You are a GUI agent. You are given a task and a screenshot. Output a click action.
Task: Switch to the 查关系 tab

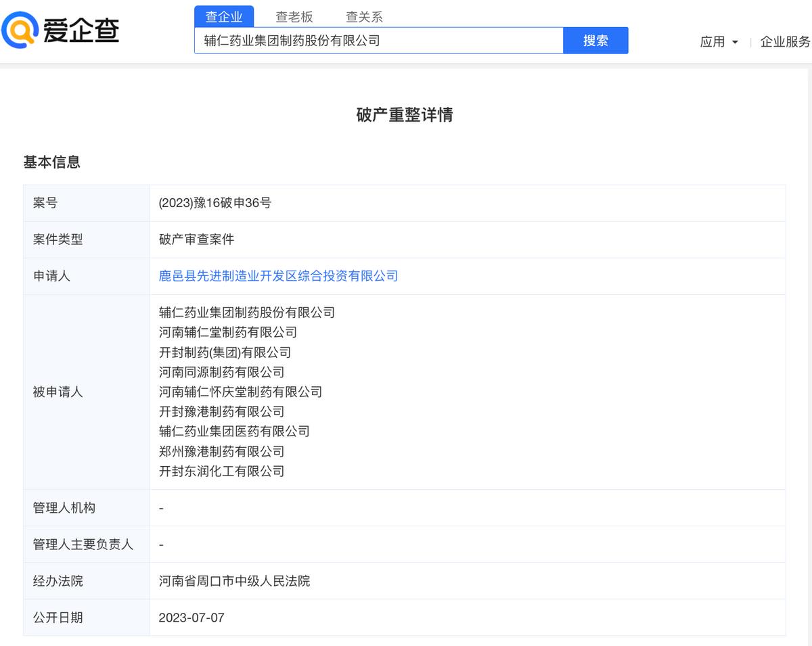pyautogui.click(x=364, y=17)
